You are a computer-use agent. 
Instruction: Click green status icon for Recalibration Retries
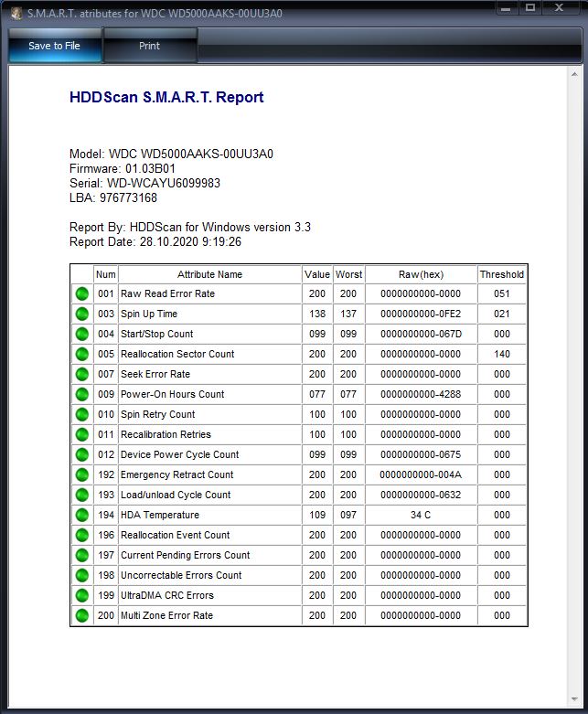(x=82, y=434)
